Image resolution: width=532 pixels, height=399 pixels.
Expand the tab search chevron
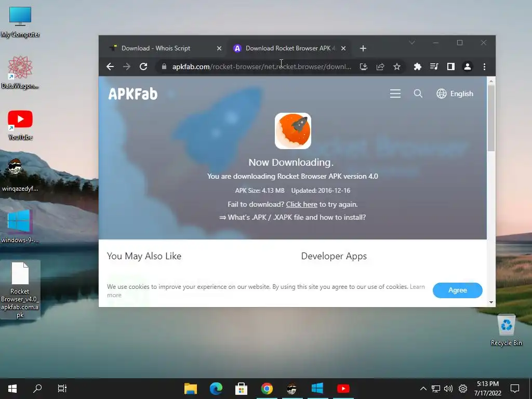(412, 43)
